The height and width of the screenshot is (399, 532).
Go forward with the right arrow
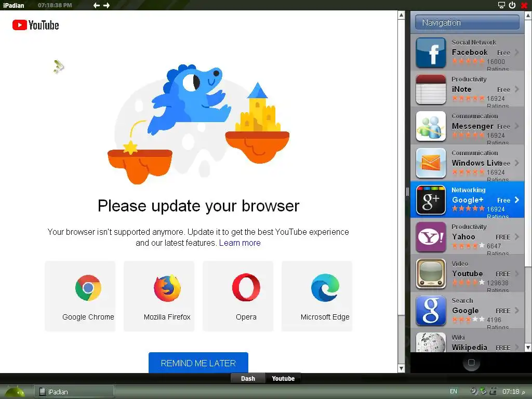pos(107,5)
